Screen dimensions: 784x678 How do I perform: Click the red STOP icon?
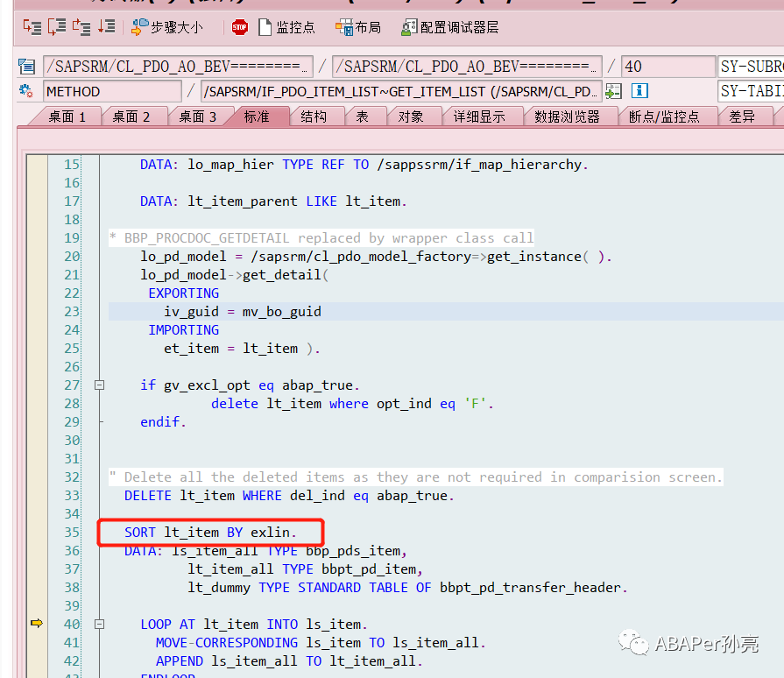tap(240, 27)
